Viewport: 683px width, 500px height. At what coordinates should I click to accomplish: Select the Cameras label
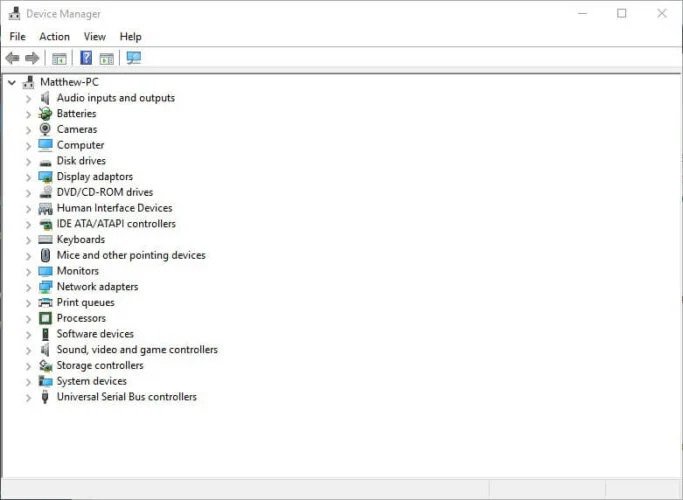(x=77, y=129)
